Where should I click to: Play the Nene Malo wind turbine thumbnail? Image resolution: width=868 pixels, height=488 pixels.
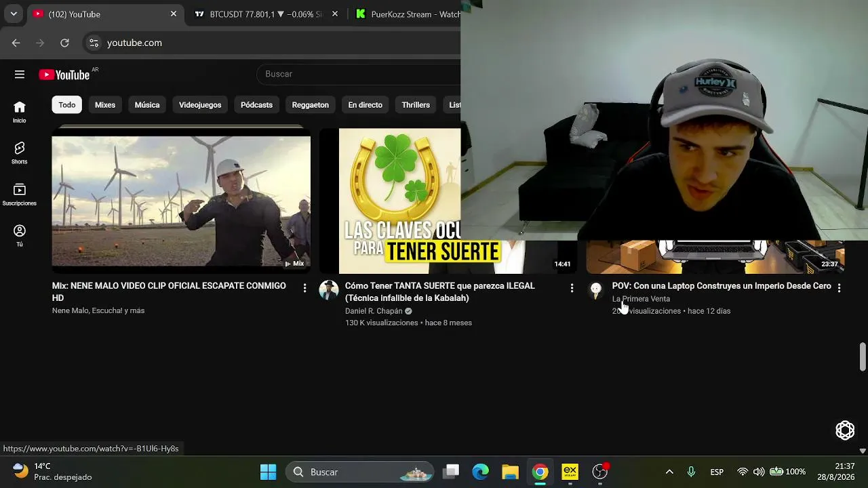pyautogui.click(x=181, y=201)
